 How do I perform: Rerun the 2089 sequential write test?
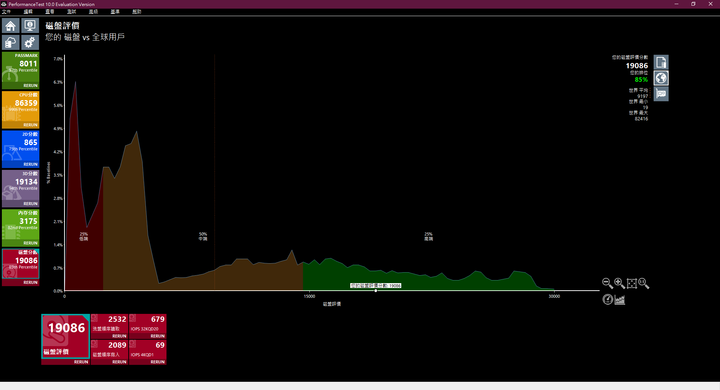pyautogui.click(x=119, y=362)
